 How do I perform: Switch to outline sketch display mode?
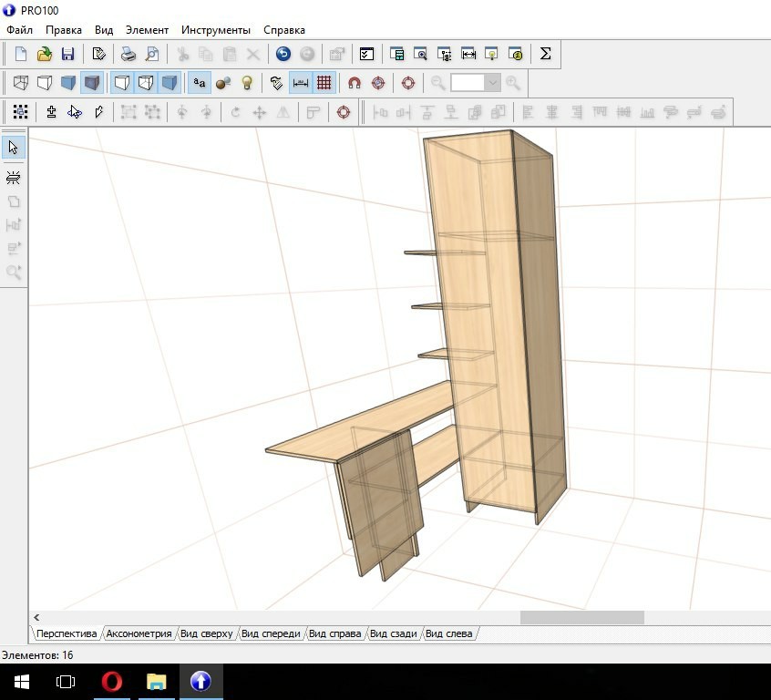[45, 83]
